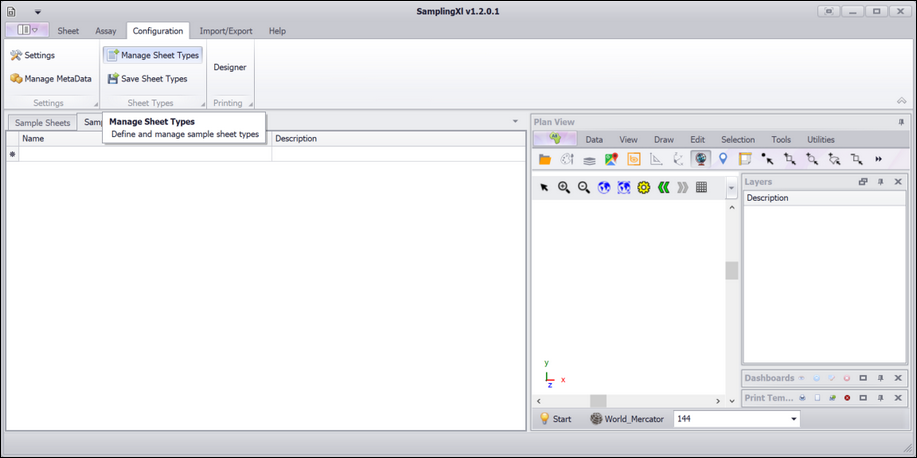Click the zoom in magnifier icon

click(x=564, y=187)
